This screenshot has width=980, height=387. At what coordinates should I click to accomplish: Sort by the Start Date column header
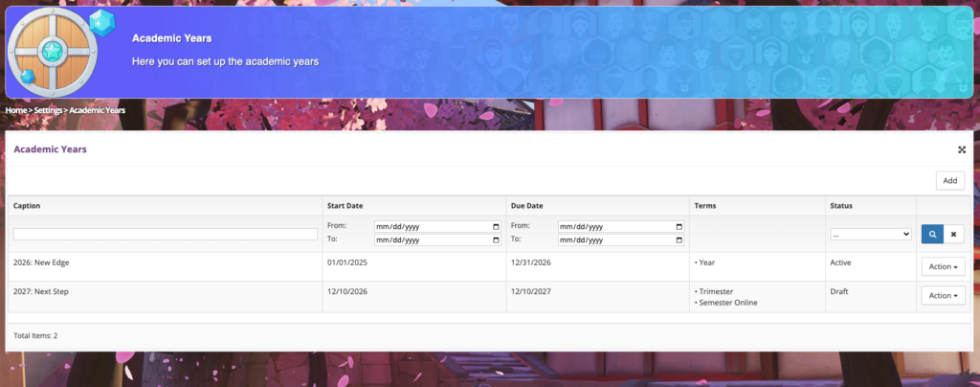[345, 205]
